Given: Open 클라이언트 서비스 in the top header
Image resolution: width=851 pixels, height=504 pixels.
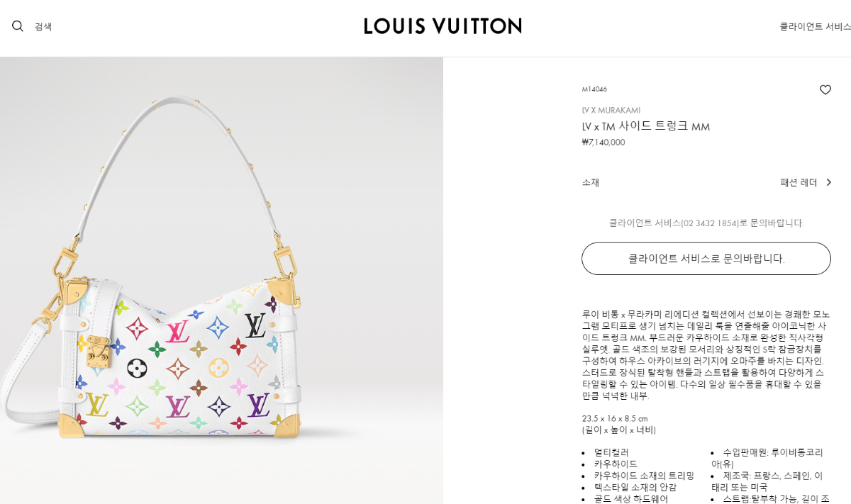Looking at the screenshot, I should [815, 26].
